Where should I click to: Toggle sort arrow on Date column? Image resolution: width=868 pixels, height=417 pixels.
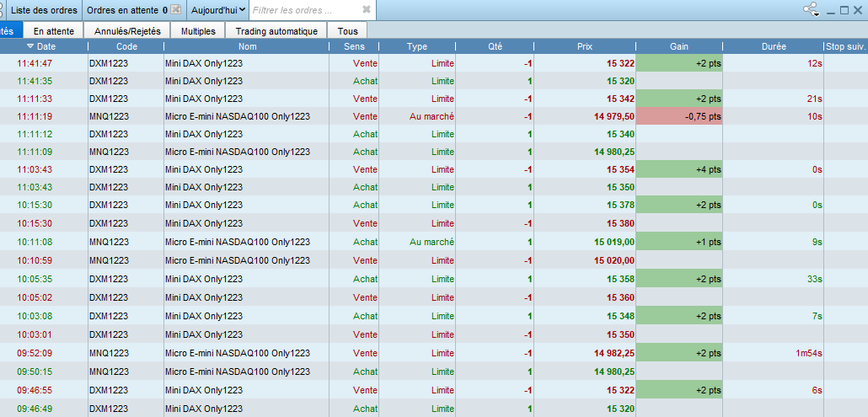(x=29, y=46)
